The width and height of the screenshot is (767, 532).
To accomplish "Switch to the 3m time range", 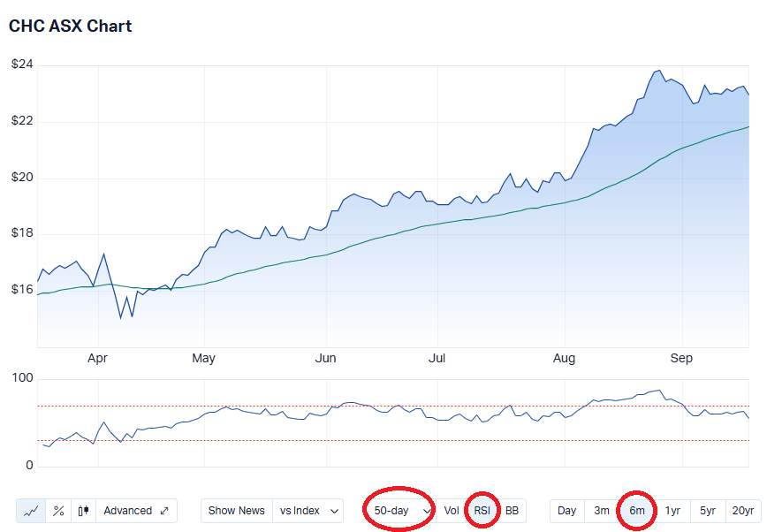I will coord(601,511).
